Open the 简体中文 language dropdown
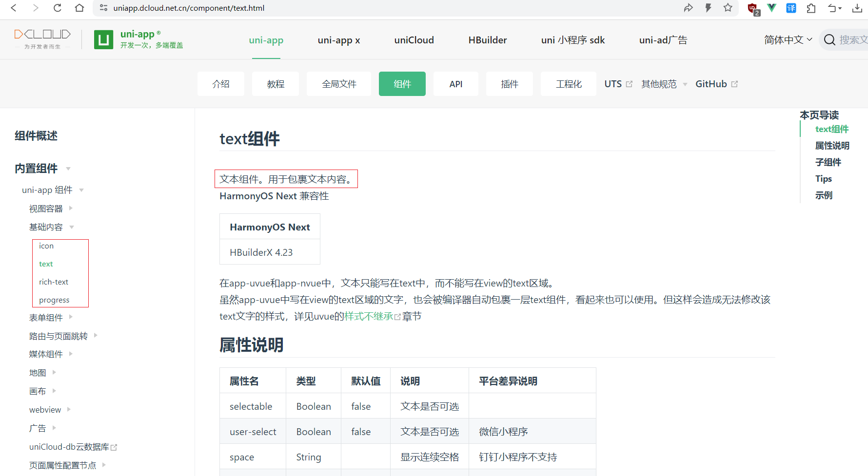 coord(788,40)
